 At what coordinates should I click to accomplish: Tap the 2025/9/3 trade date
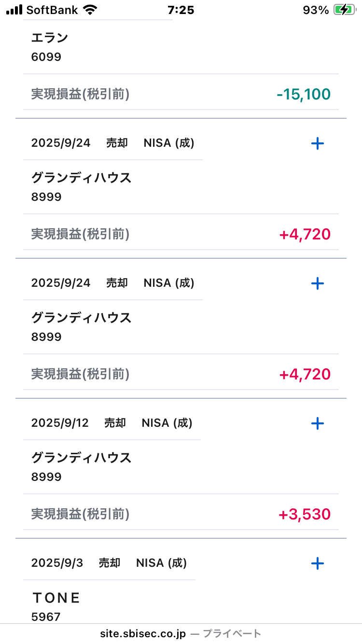click(57, 563)
